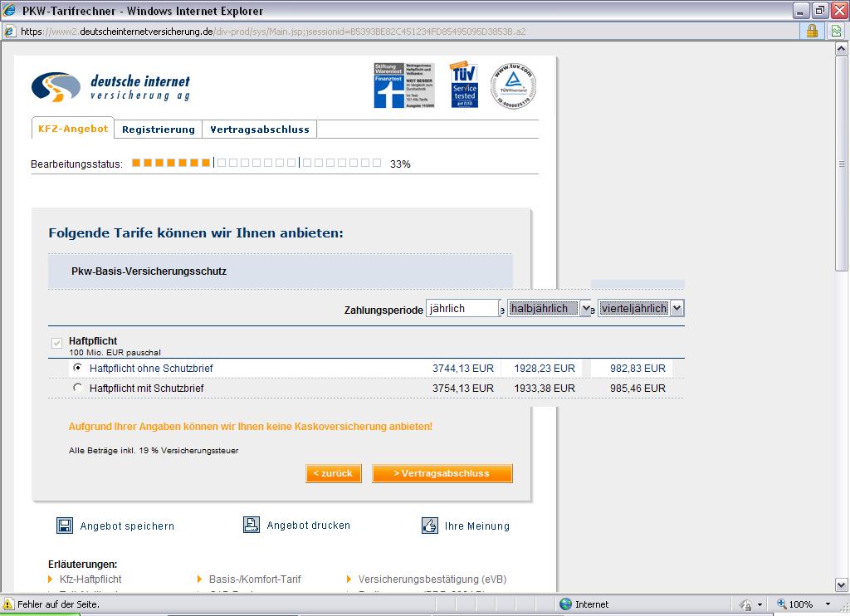The image size is (850, 616).
Task: Click the jährlich Zahlungsperiode field
Action: coord(462,308)
